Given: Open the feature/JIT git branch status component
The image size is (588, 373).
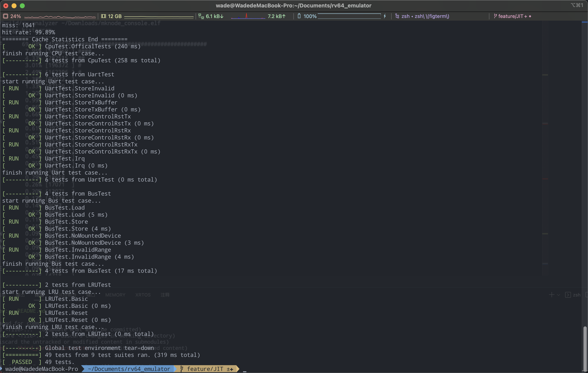Looking at the screenshot, I should [x=512, y=16].
